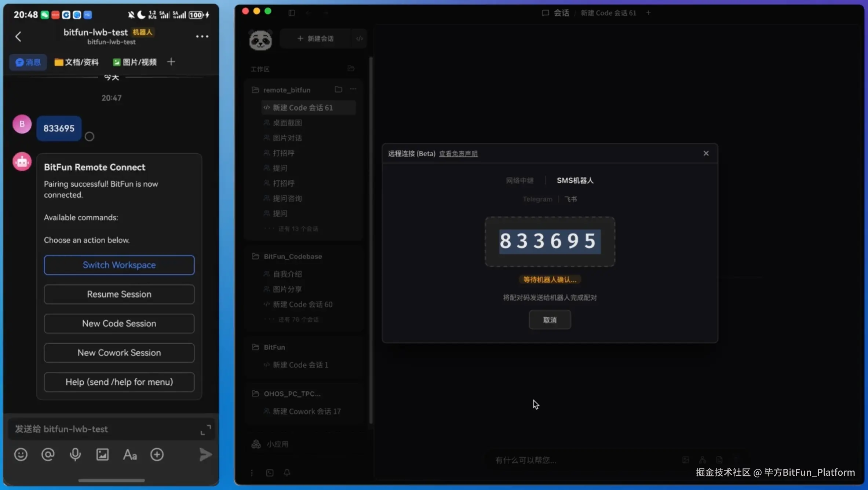Click the notification bell at sidebar bottom
This screenshot has height=490, width=868.
pos(287,473)
